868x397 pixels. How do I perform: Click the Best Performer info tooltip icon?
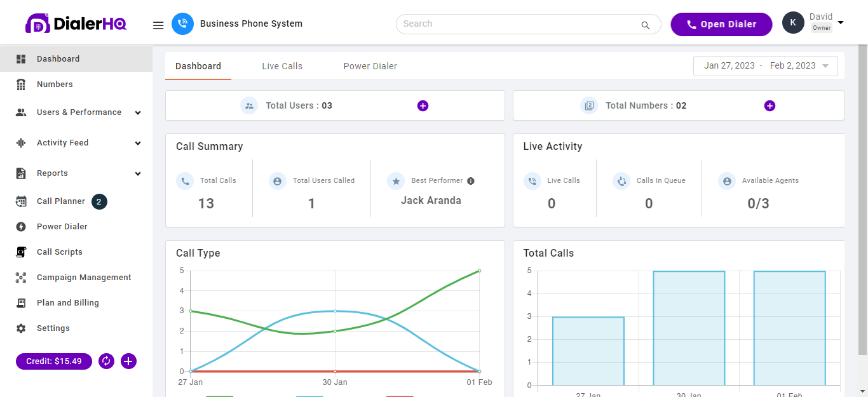pos(470,180)
